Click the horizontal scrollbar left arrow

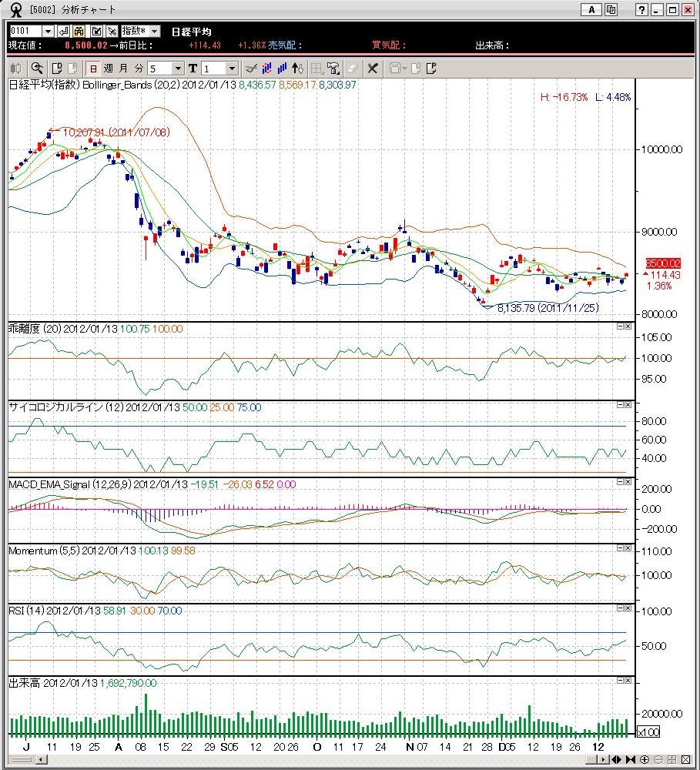42,760
